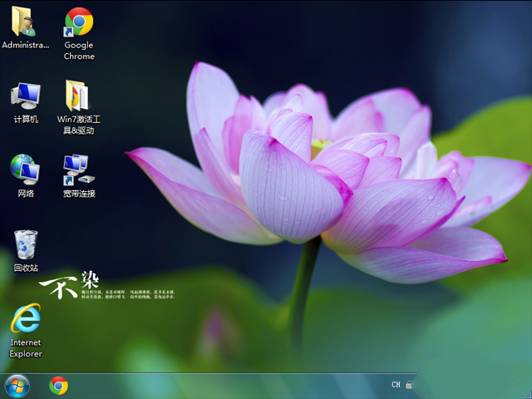532x399 pixels.
Task: Launch Chrome from the taskbar pin
Action: [58, 386]
